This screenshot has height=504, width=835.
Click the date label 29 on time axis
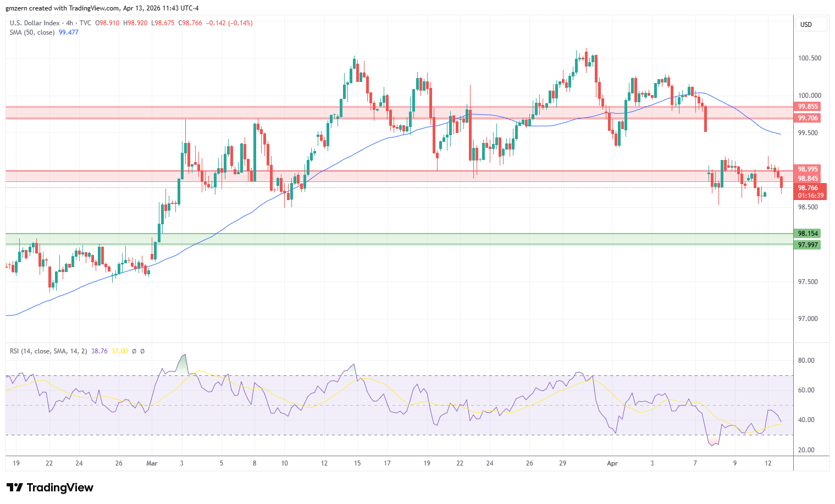pyautogui.click(x=563, y=463)
